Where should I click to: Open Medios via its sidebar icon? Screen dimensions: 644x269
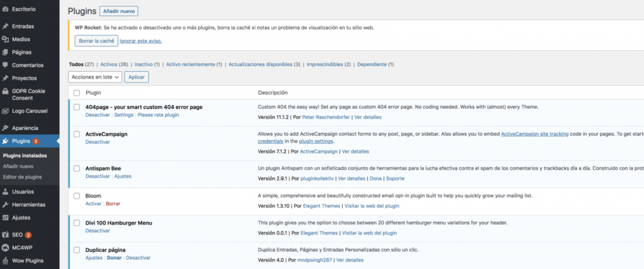coord(6,39)
